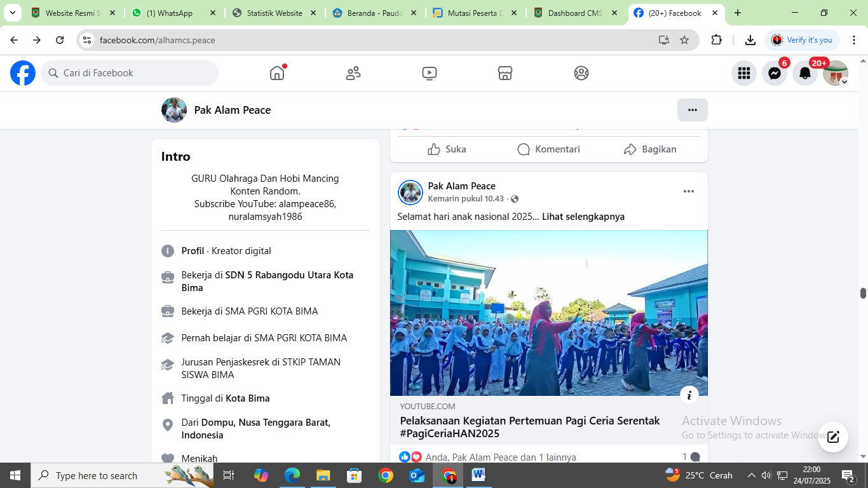Open the post's three-dots options menu
The width and height of the screenshot is (868, 488).
689,191
